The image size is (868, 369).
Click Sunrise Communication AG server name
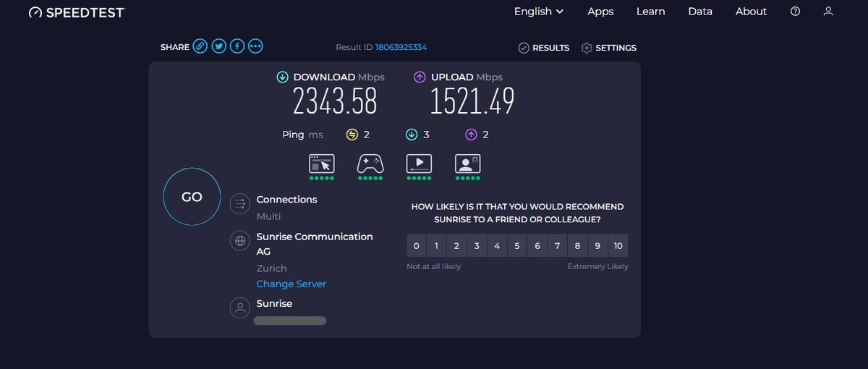pos(315,244)
